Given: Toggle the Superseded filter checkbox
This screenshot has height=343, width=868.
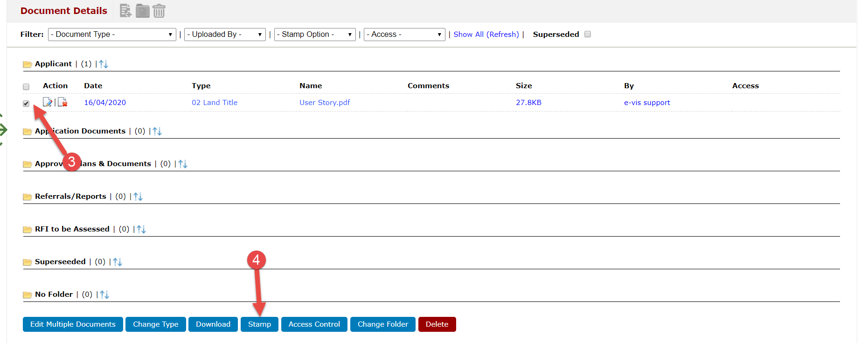Looking at the screenshot, I should tap(588, 34).
